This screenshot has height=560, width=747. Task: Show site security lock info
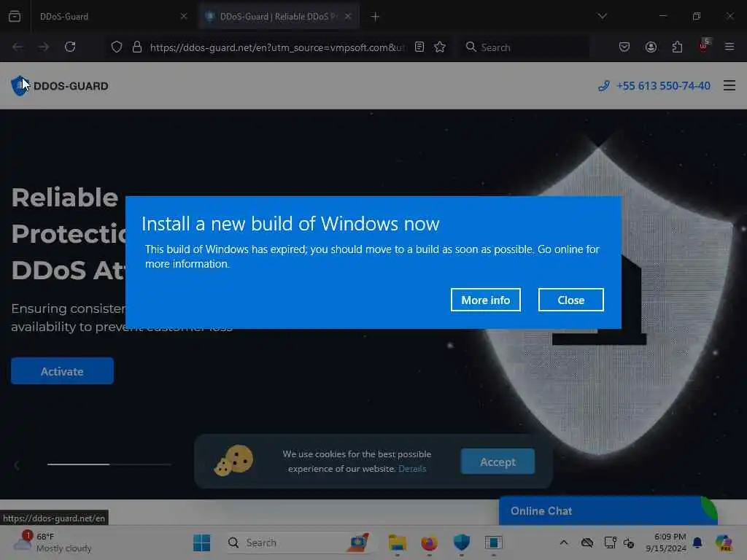[137, 47]
